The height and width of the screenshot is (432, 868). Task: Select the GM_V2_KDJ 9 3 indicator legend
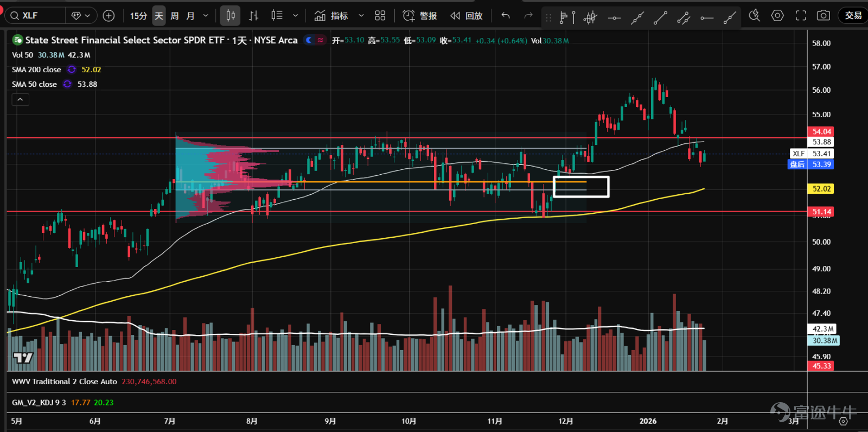pos(39,403)
